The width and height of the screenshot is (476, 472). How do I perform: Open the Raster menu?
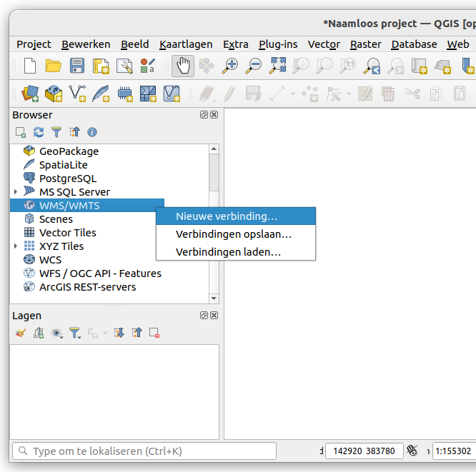[x=365, y=44]
